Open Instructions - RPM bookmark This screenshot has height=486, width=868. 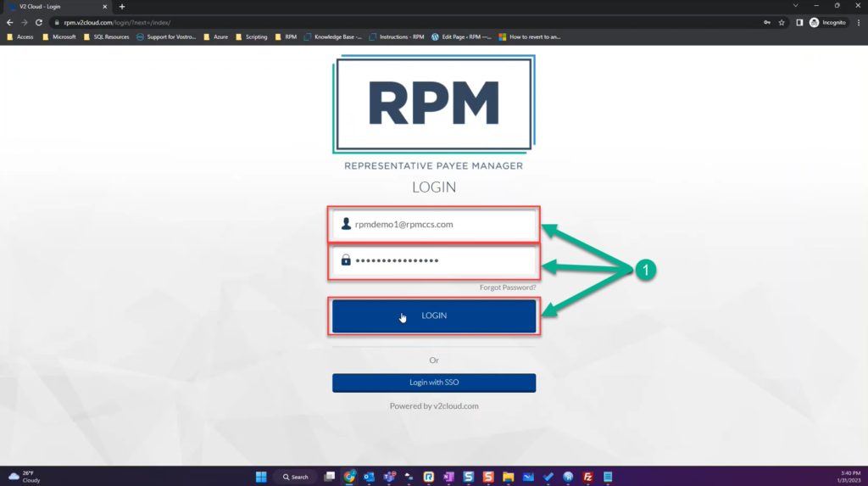(397, 37)
